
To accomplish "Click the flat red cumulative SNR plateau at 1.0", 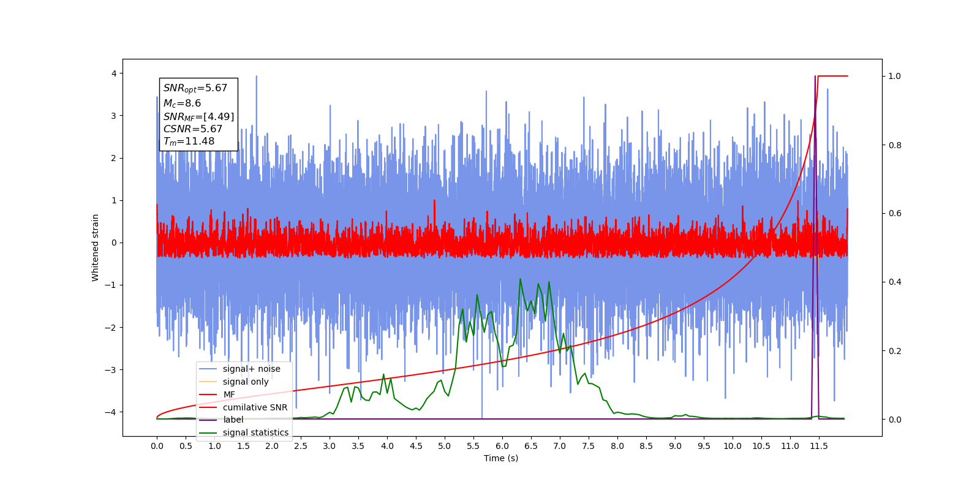I will click(833, 76).
